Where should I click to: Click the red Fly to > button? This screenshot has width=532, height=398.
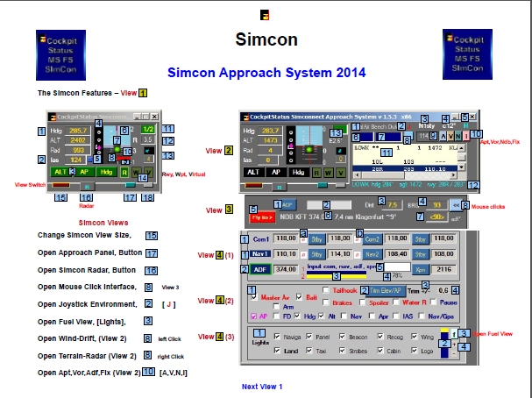[262, 217]
